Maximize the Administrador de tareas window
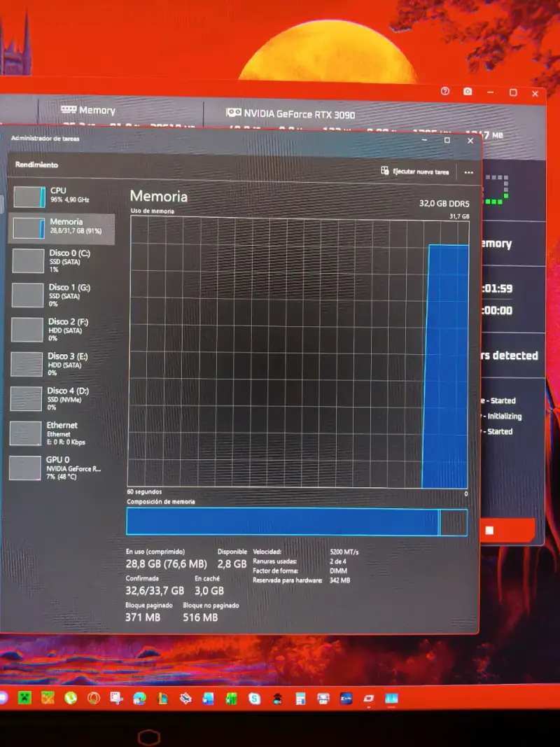This screenshot has height=747, width=560. tap(447, 140)
